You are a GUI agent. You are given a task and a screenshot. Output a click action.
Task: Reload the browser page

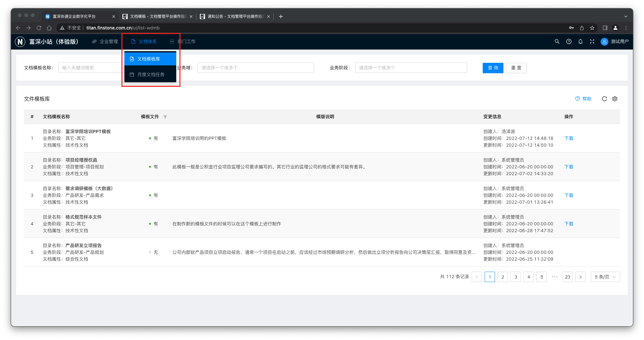click(x=39, y=28)
